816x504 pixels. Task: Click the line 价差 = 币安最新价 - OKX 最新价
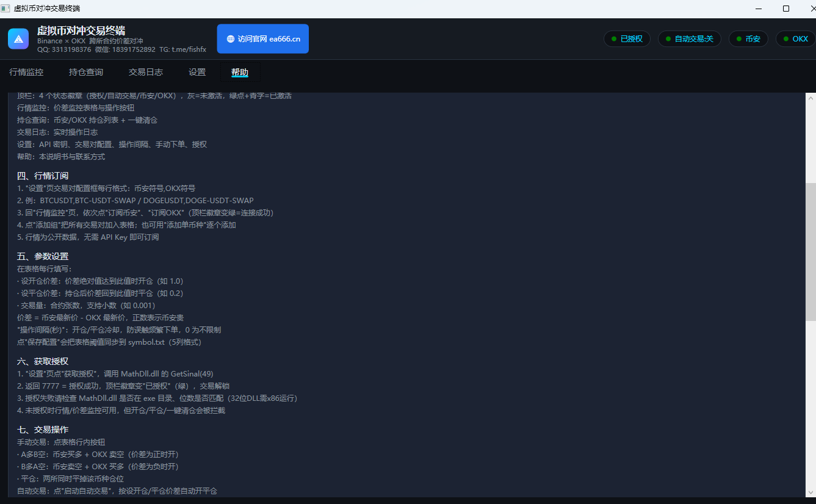click(100, 317)
